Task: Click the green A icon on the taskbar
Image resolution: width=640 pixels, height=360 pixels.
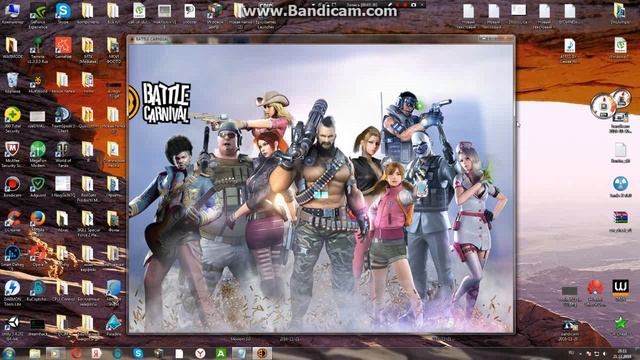Action: click(x=220, y=353)
